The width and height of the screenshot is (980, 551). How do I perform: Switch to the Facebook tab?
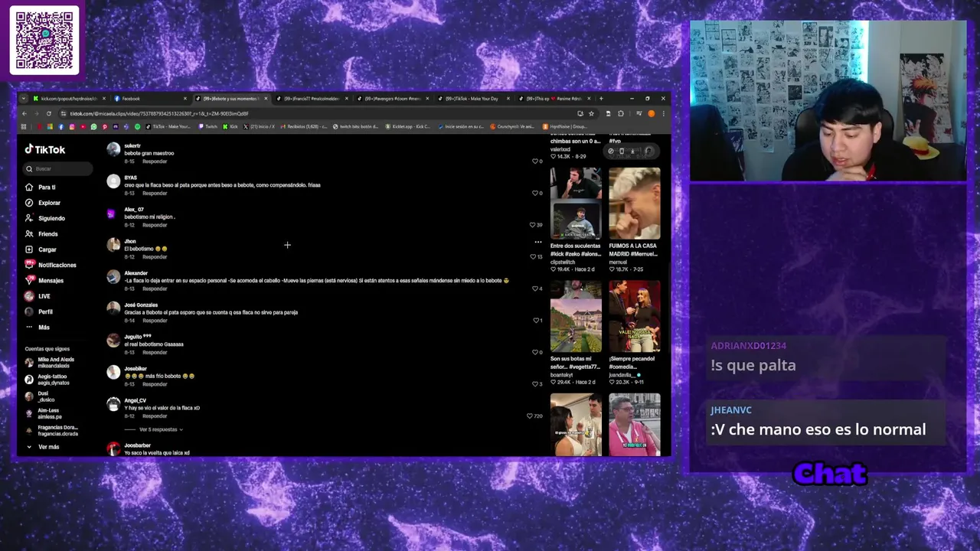pyautogui.click(x=149, y=99)
